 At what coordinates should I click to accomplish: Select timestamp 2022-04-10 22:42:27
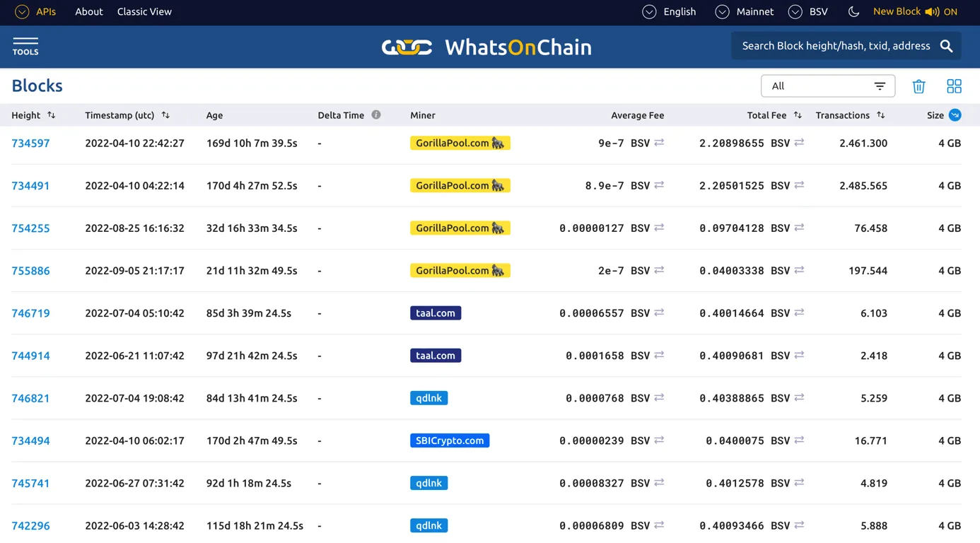coord(134,143)
